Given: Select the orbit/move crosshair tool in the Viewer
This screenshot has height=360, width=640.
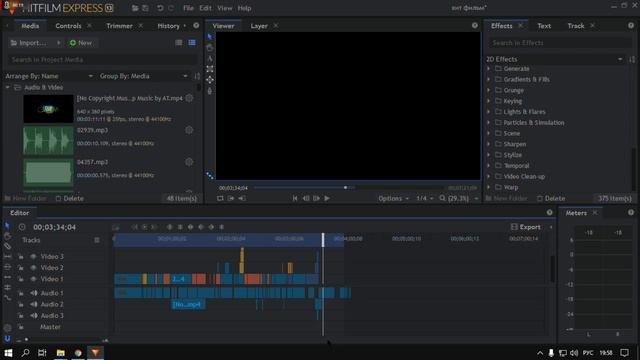Looking at the screenshot, I should [x=210, y=80].
